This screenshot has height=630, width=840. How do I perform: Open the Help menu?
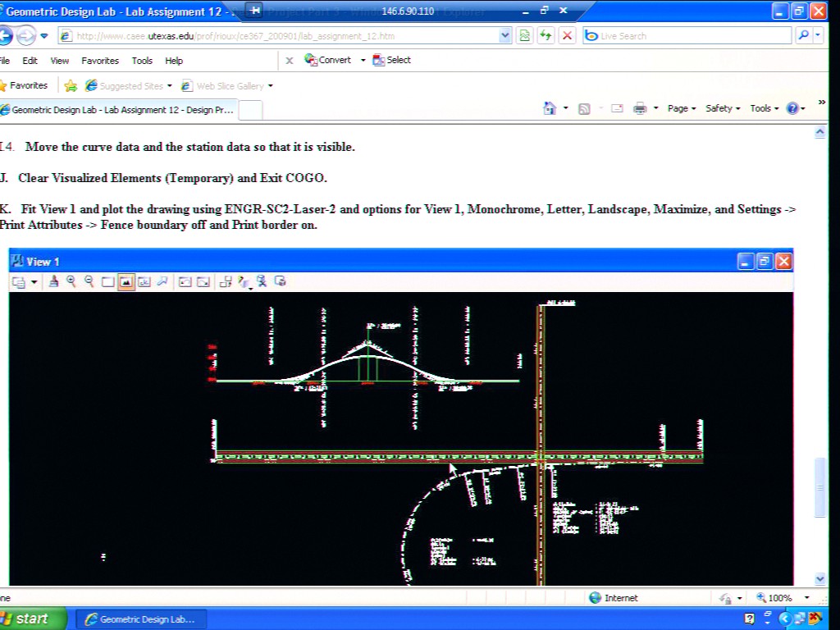tap(174, 61)
